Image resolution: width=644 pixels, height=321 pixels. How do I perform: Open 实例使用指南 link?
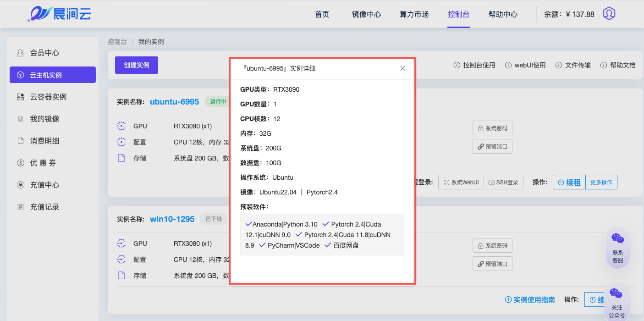point(530,299)
